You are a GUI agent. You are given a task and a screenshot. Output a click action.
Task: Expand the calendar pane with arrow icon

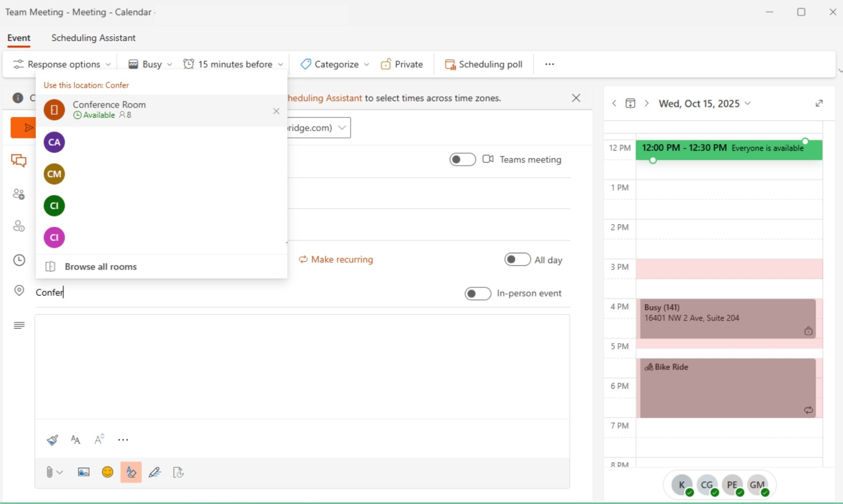tap(819, 103)
